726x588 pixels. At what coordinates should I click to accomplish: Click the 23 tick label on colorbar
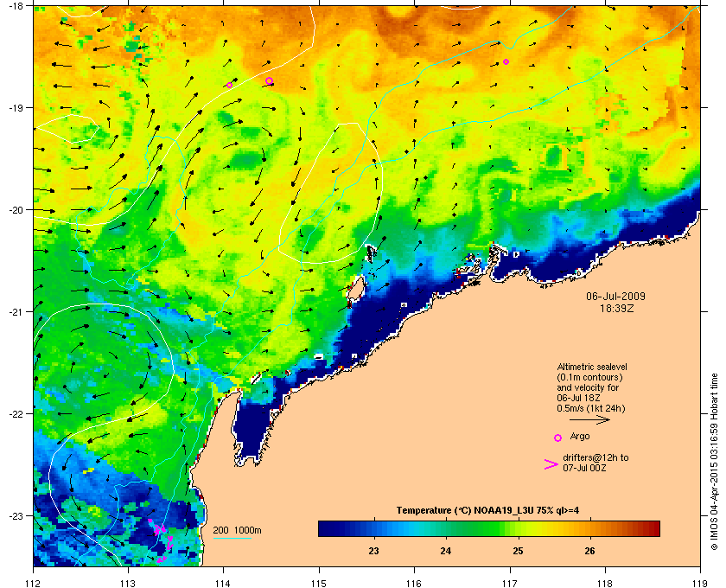pos(373,551)
